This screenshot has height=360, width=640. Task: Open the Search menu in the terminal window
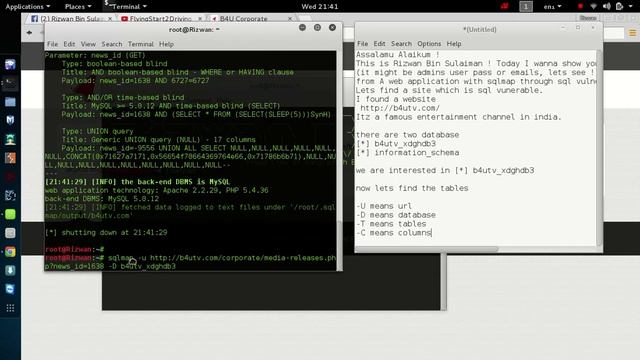[111, 44]
